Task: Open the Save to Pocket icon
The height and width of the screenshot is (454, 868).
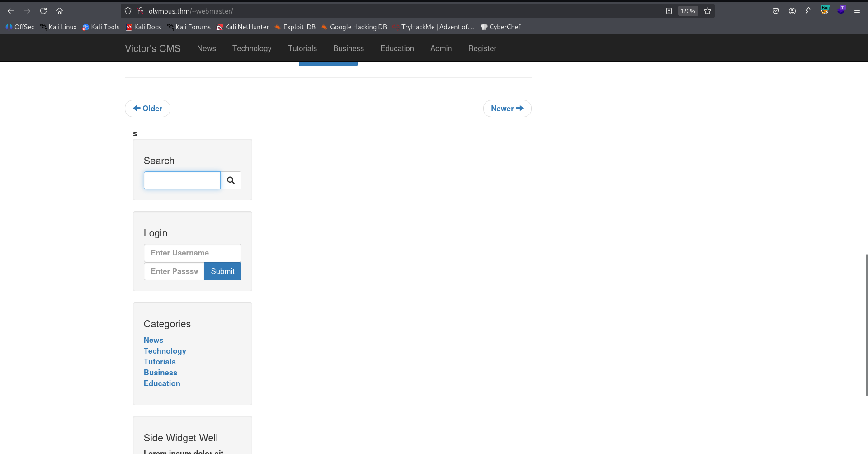Action: click(776, 11)
